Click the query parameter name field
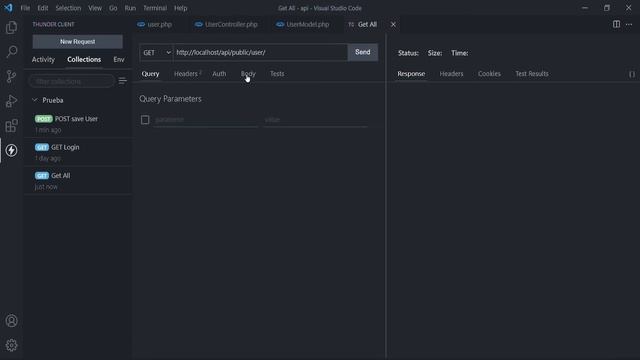This screenshot has width=640, height=360. tap(205, 120)
